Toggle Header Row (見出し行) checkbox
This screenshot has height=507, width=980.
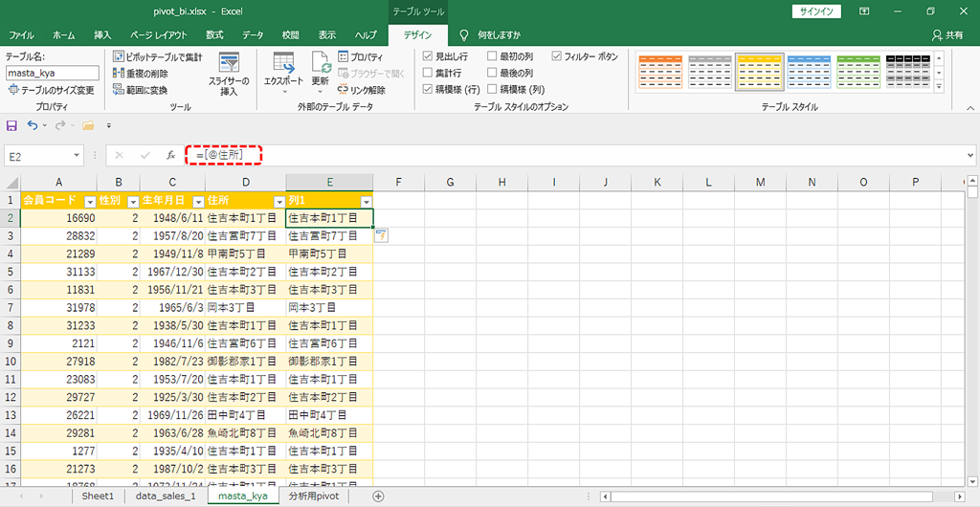[x=428, y=56]
